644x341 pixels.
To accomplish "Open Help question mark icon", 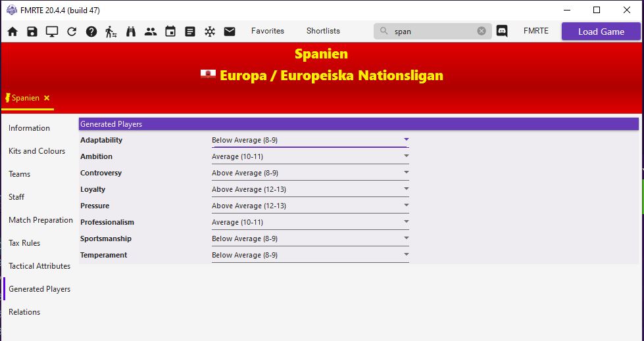I will coord(91,32).
